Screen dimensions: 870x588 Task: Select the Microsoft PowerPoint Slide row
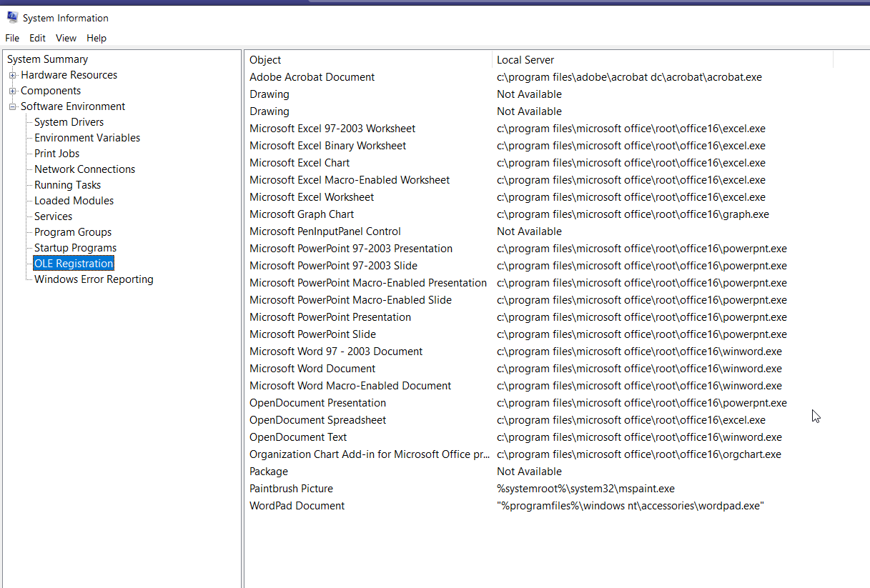(x=312, y=334)
